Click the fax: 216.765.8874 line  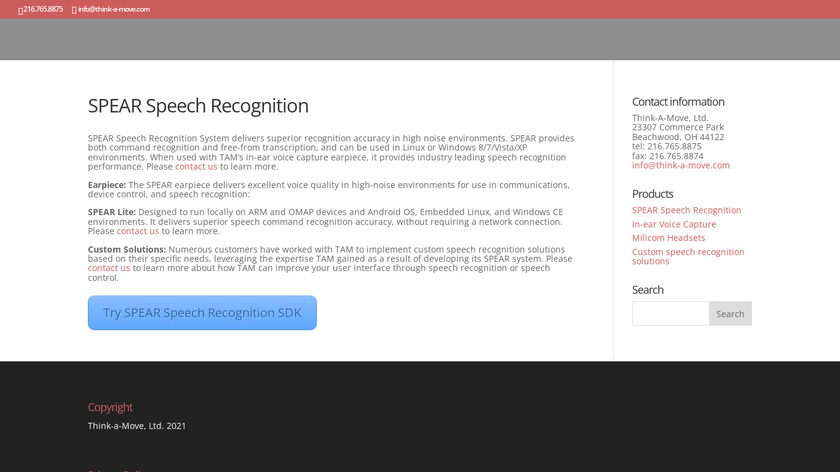668,156
